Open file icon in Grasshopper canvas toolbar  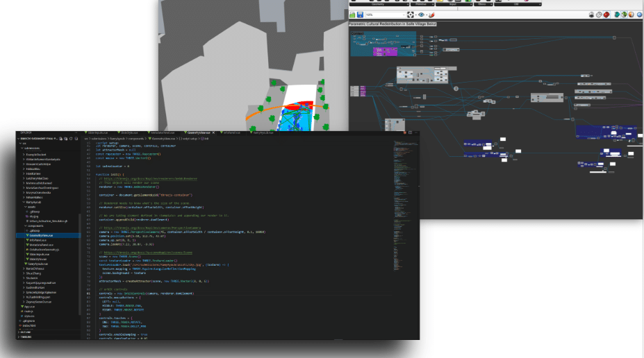352,15
